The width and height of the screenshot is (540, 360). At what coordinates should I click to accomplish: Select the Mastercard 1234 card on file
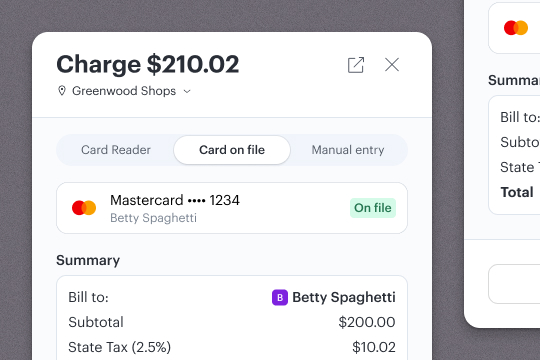coord(232,208)
